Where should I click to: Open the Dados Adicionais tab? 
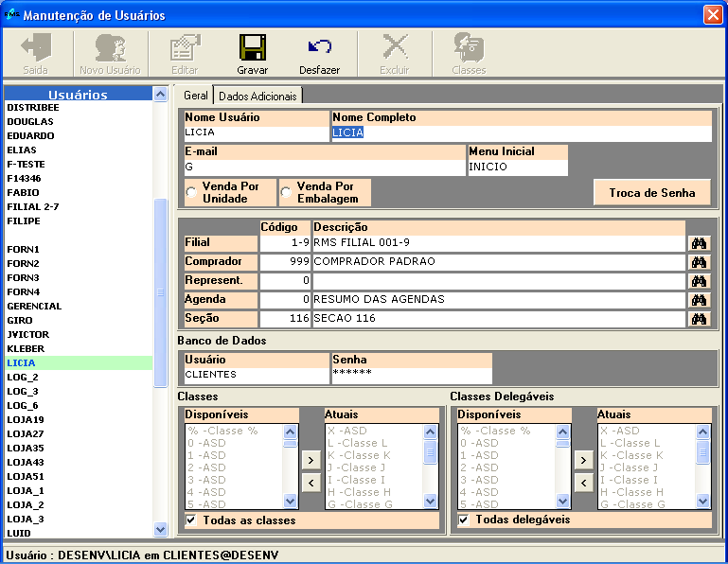point(257,97)
